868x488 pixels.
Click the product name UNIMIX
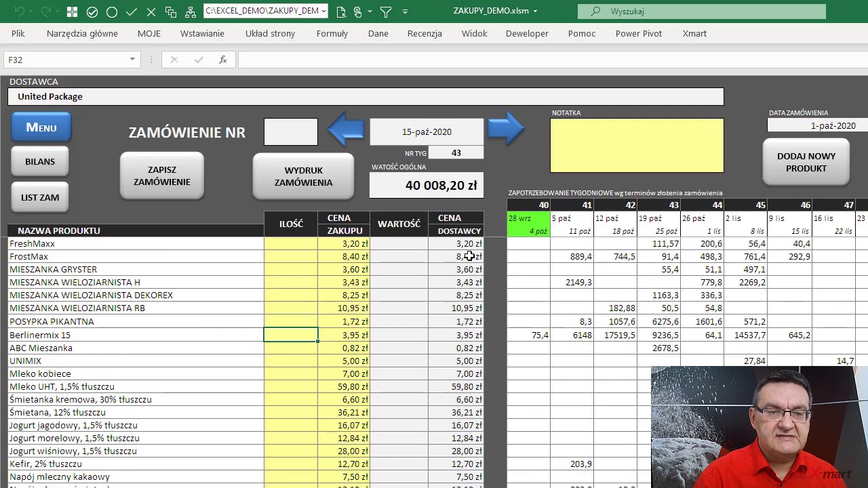point(25,361)
